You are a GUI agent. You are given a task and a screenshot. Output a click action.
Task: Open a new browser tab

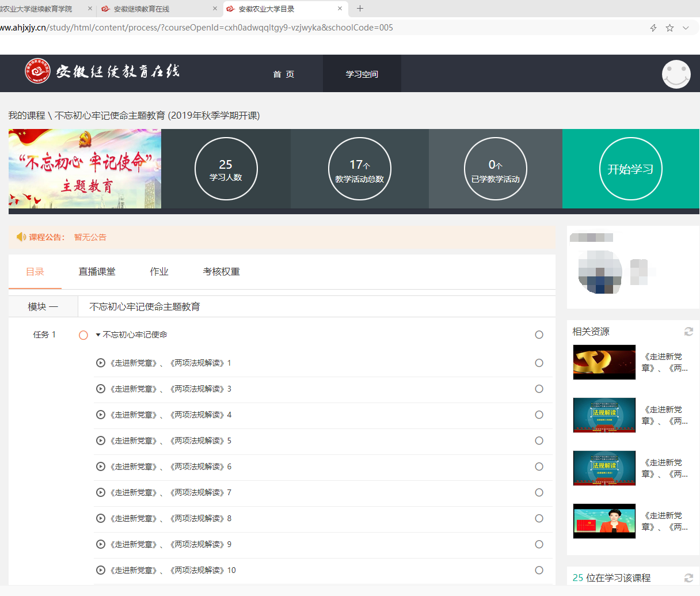pos(360,9)
